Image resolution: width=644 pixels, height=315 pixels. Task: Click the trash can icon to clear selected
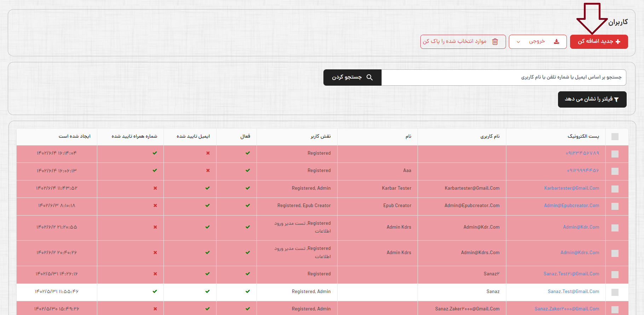[x=495, y=42]
